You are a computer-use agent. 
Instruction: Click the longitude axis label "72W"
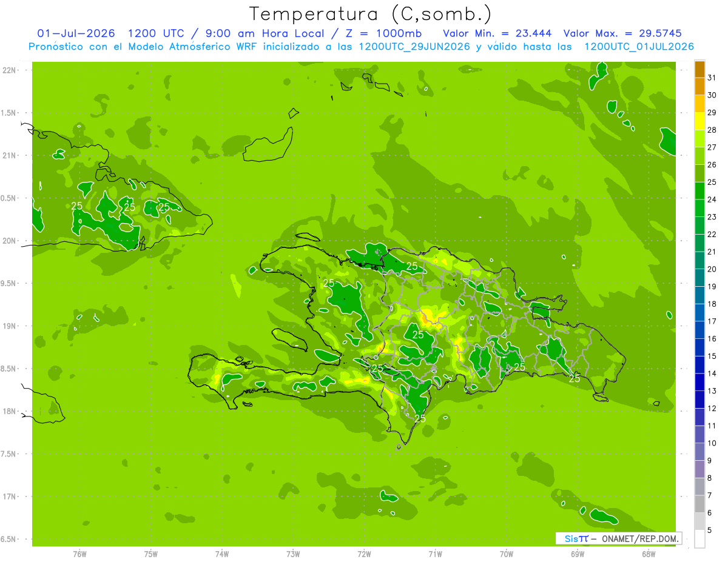pos(364,554)
